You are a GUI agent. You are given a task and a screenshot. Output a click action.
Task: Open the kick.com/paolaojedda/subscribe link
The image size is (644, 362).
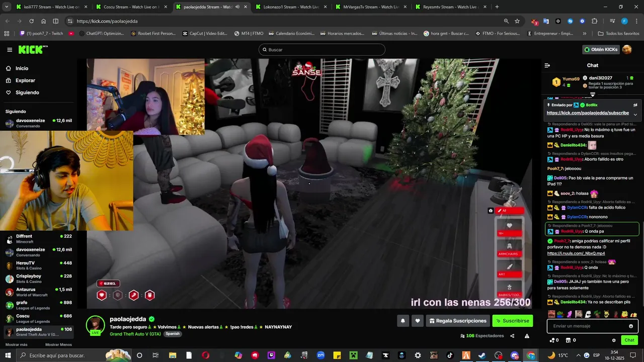point(588,113)
